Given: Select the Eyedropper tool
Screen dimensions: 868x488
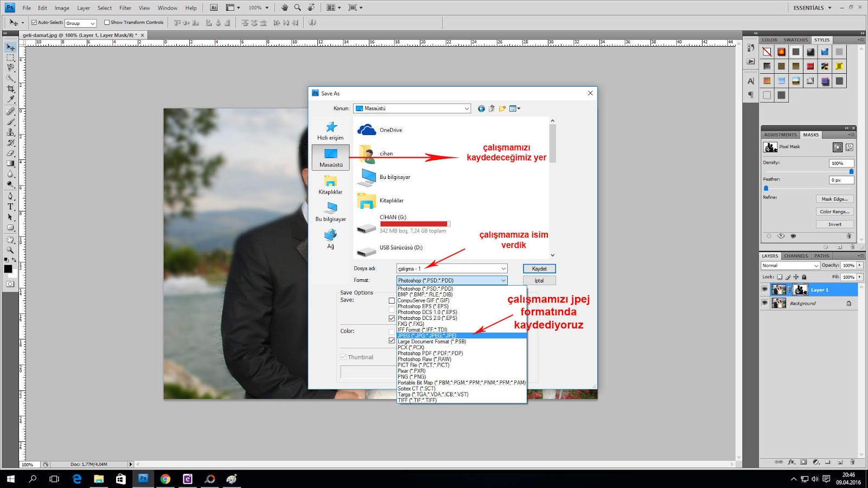Looking at the screenshot, I should tap(10, 99).
